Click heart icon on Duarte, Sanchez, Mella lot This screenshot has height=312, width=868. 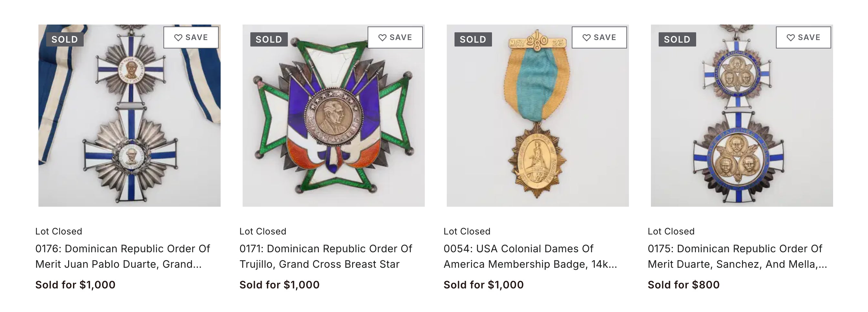click(790, 38)
